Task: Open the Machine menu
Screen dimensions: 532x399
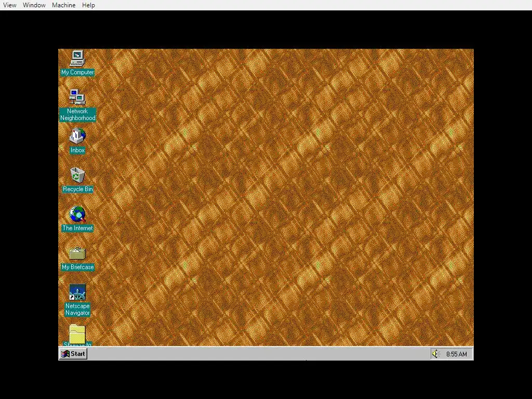Action: coord(64,5)
